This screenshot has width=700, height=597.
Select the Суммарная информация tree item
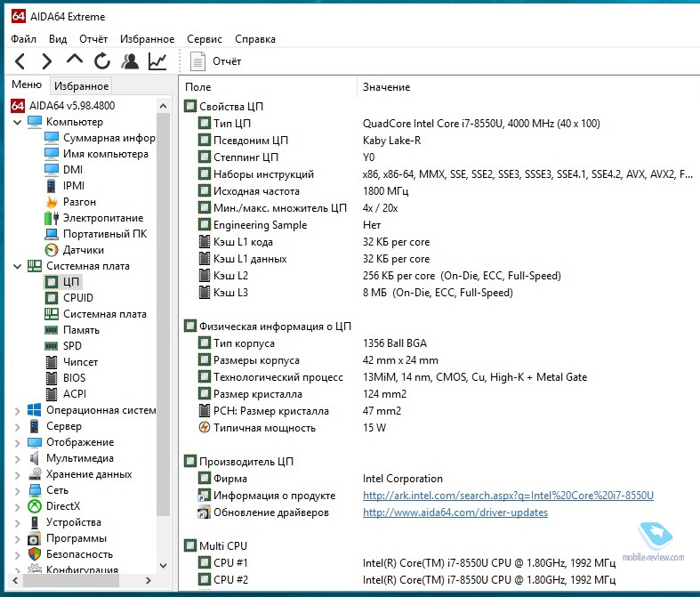100,138
